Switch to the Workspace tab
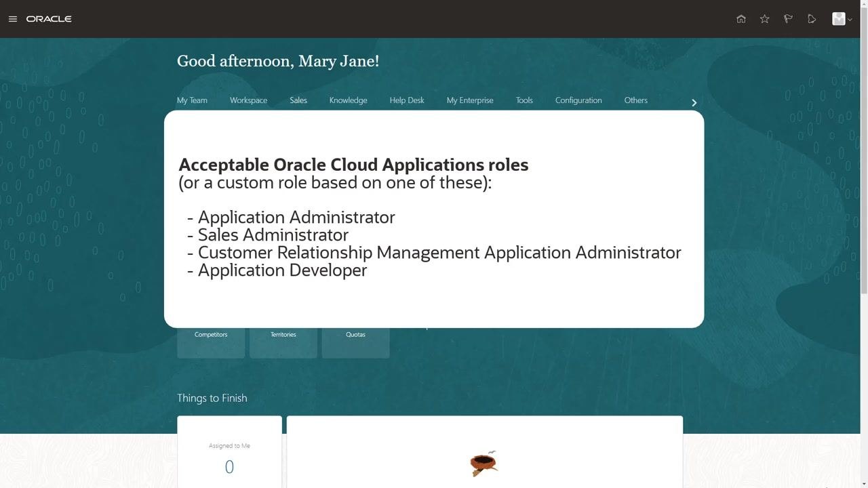This screenshot has height=488, width=868. click(248, 100)
